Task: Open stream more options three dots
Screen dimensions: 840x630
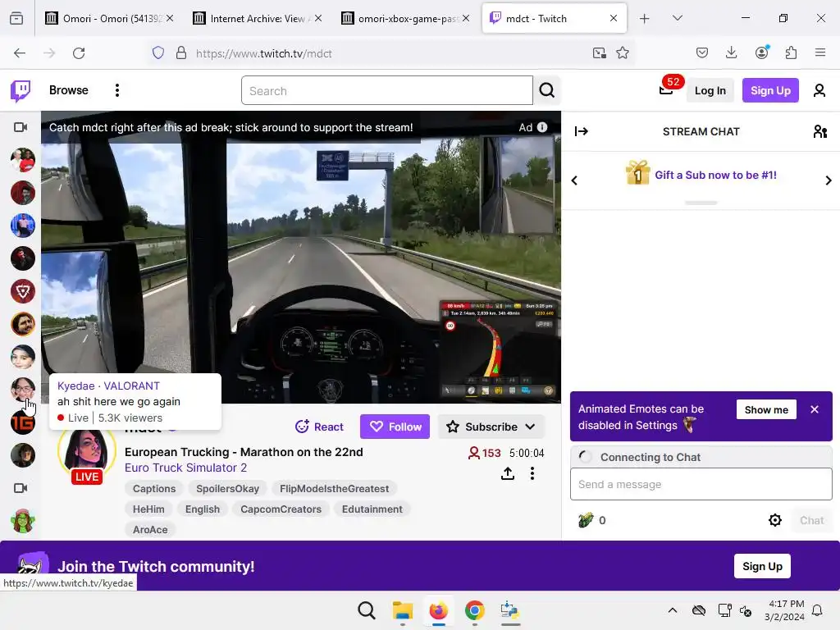Action: pos(532,473)
